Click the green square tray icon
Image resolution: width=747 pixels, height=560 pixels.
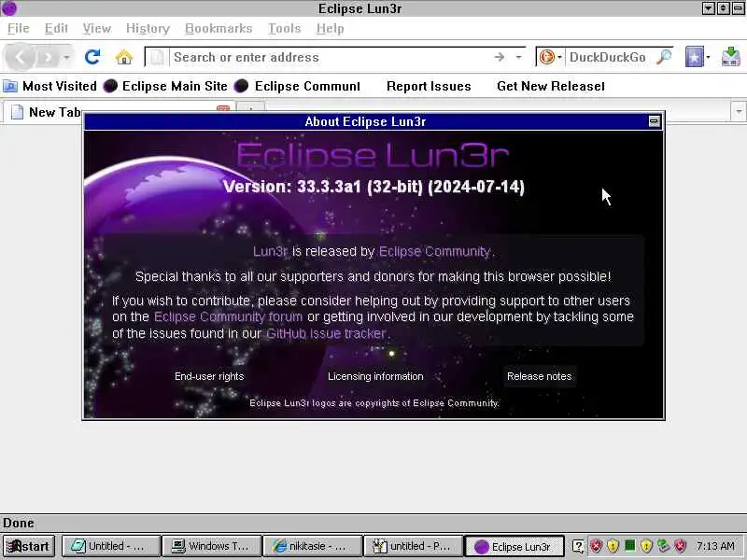click(x=629, y=545)
